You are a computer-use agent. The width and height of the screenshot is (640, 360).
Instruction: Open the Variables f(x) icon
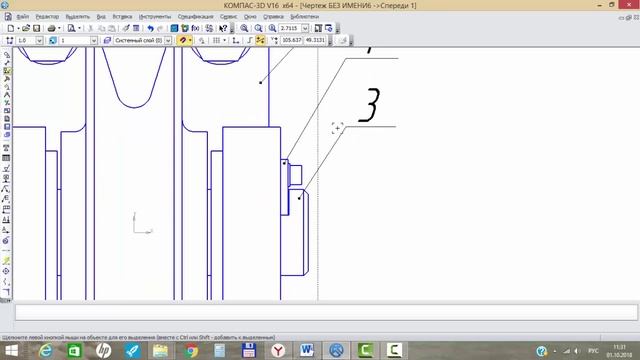[x=195, y=28]
